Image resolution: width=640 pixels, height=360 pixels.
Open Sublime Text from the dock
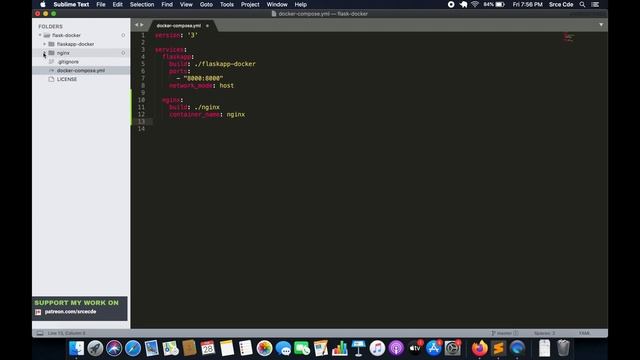(x=498, y=348)
